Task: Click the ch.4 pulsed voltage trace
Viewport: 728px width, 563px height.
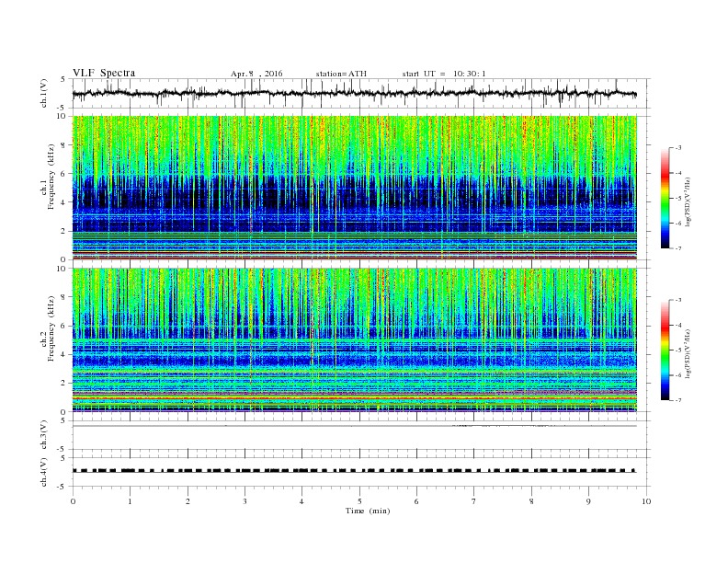Action: click(355, 471)
